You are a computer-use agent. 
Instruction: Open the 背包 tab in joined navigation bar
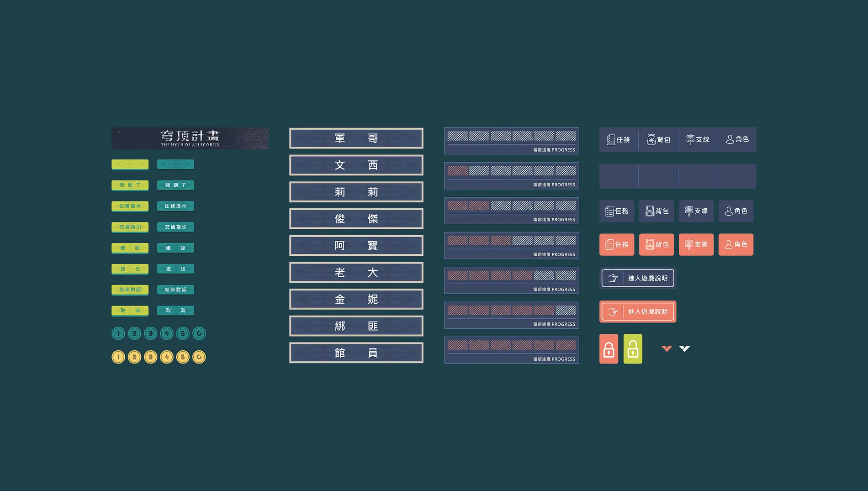[x=658, y=140]
